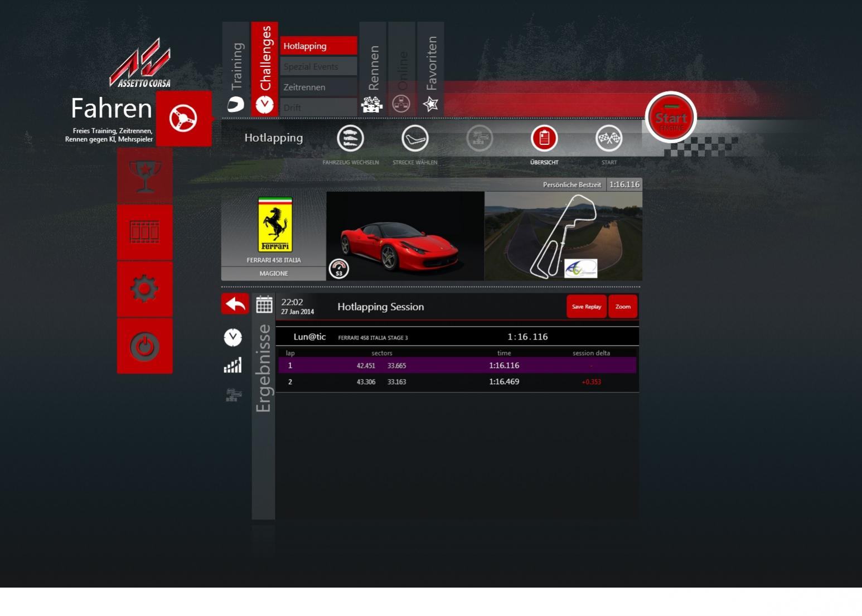Click the Ergebnisse vertical label
This screenshot has width=862, height=616.
(x=263, y=368)
